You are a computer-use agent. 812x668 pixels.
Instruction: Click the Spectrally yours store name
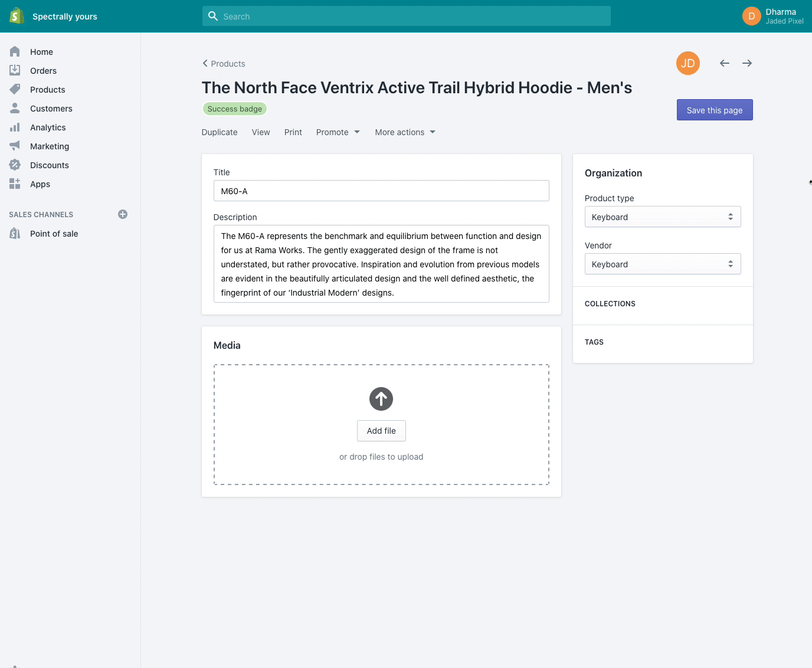[65, 17]
